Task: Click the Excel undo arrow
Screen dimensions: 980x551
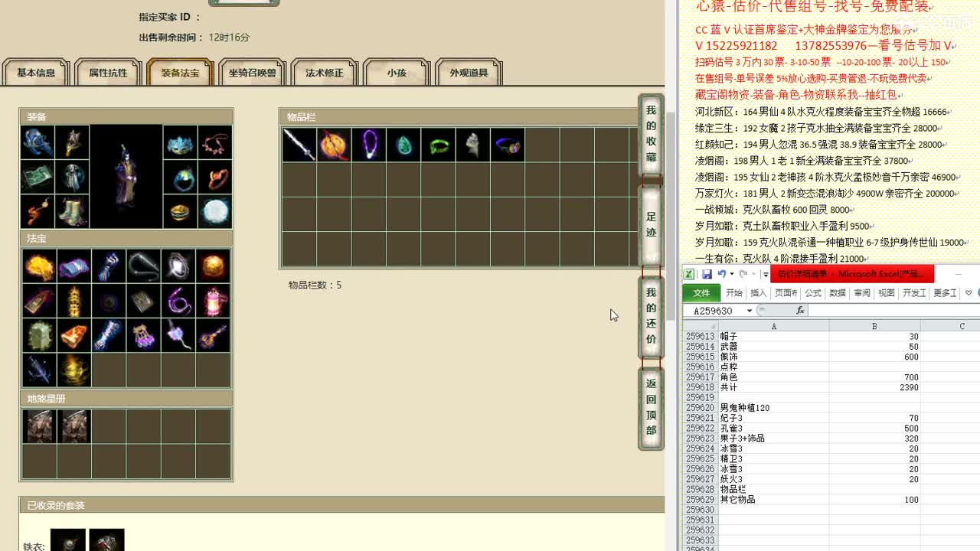Action: tap(721, 274)
